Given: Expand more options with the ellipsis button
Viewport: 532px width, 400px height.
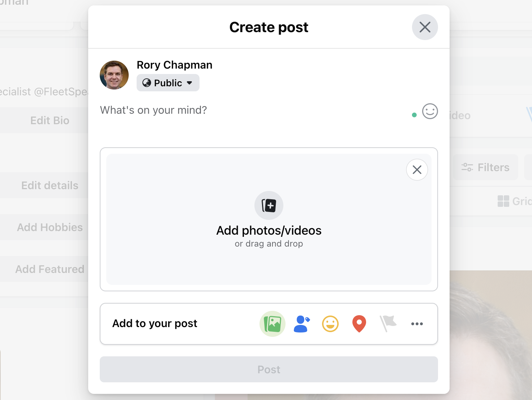Looking at the screenshot, I should pyautogui.click(x=417, y=324).
